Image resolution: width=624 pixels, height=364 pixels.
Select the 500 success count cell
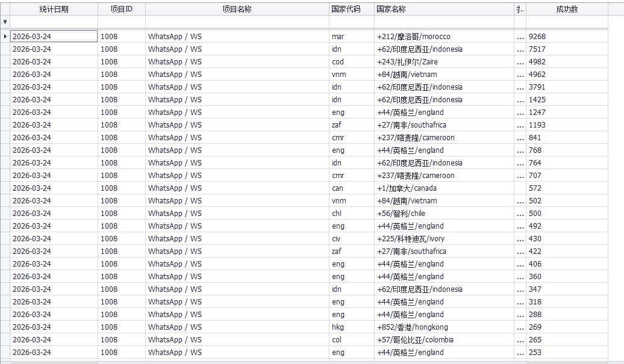coord(567,214)
